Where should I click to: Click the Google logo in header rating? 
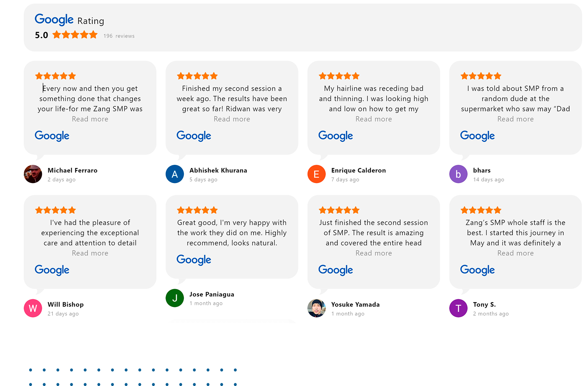54,20
